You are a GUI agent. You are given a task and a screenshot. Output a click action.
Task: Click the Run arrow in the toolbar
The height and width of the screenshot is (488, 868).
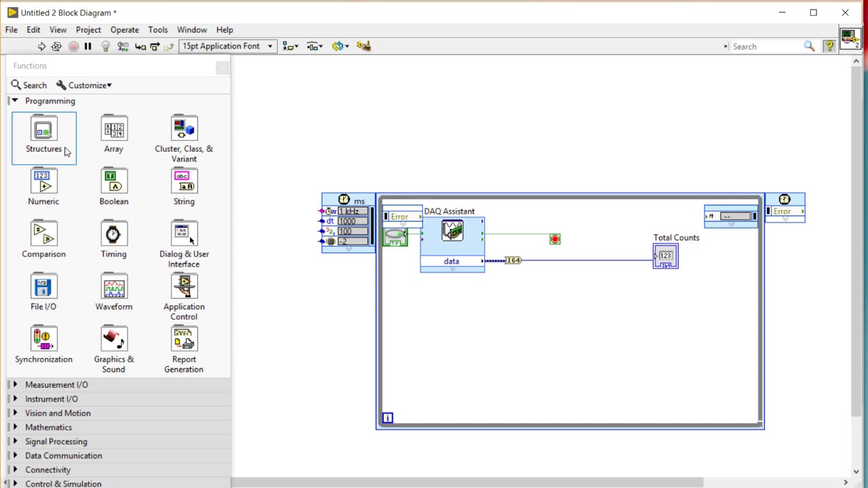[41, 46]
